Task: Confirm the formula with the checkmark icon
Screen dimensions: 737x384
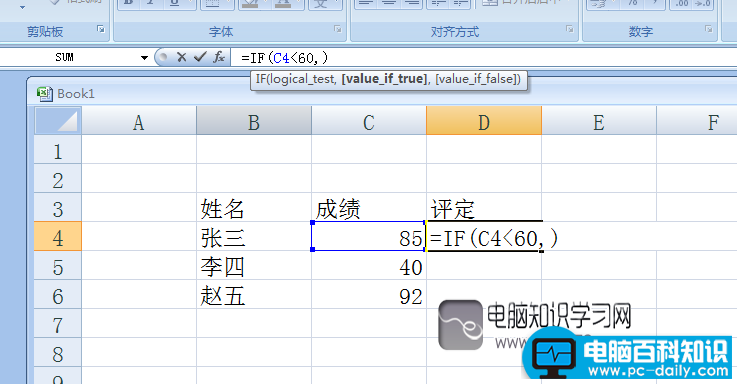Action: coord(200,57)
